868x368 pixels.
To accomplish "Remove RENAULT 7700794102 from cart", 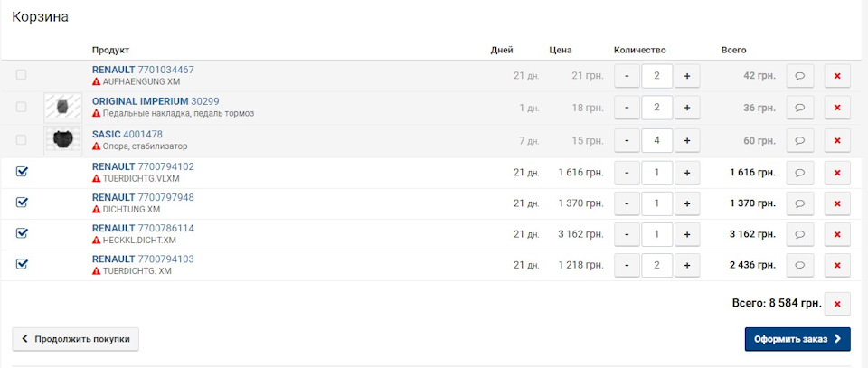I will point(837,173).
